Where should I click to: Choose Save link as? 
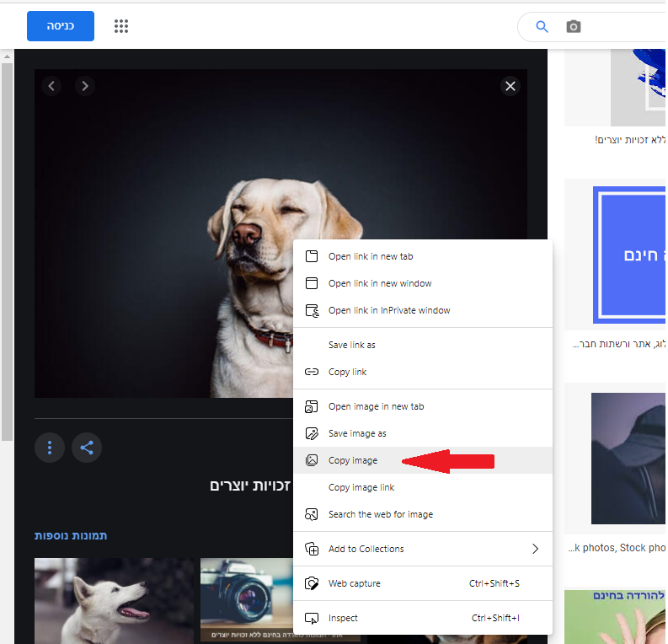coord(423,345)
